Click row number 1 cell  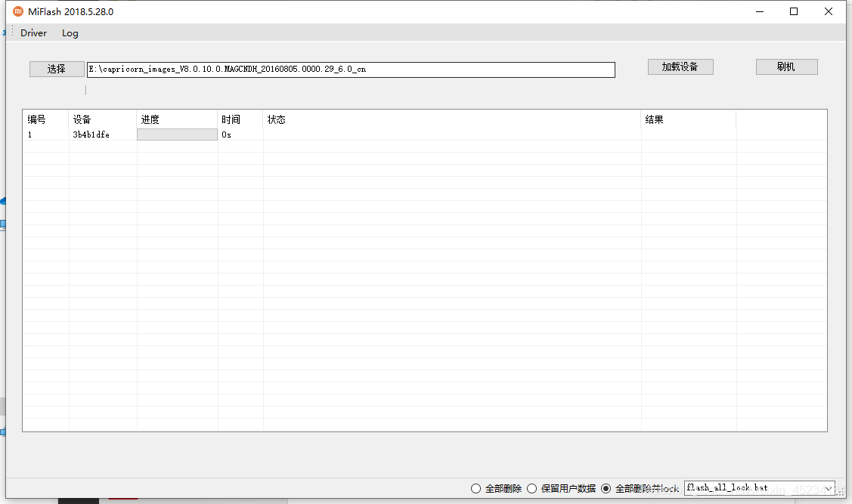tap(45, 135)
